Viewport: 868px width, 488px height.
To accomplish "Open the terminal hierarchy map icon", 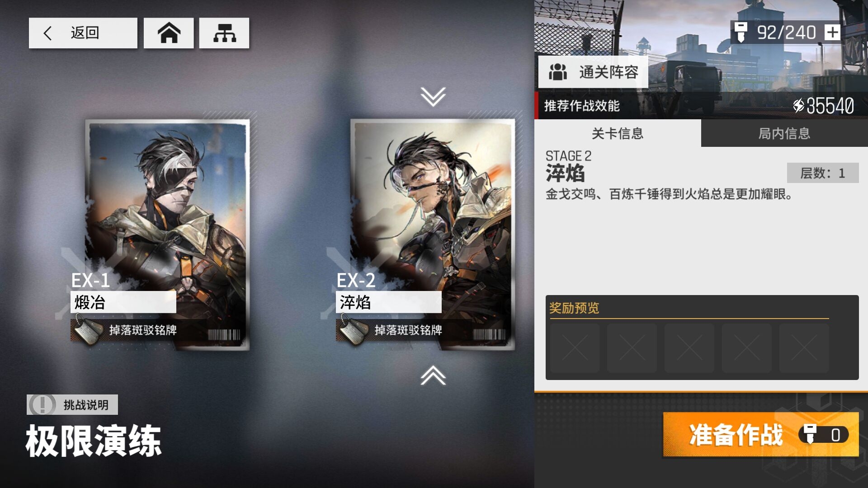I will tap(224, 33).
